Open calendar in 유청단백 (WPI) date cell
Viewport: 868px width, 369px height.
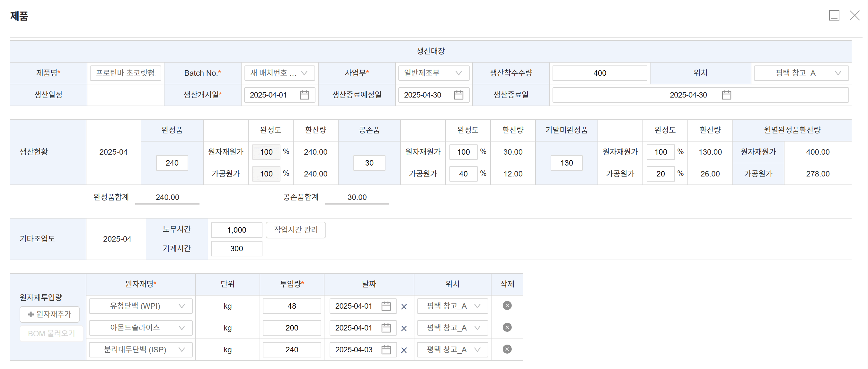coord(386,306)
